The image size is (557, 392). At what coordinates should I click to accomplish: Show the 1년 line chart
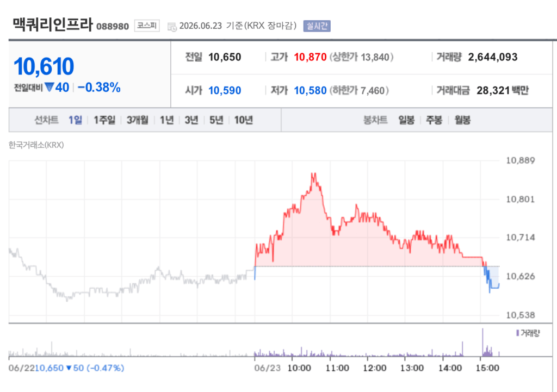click(x=167, y=120)
